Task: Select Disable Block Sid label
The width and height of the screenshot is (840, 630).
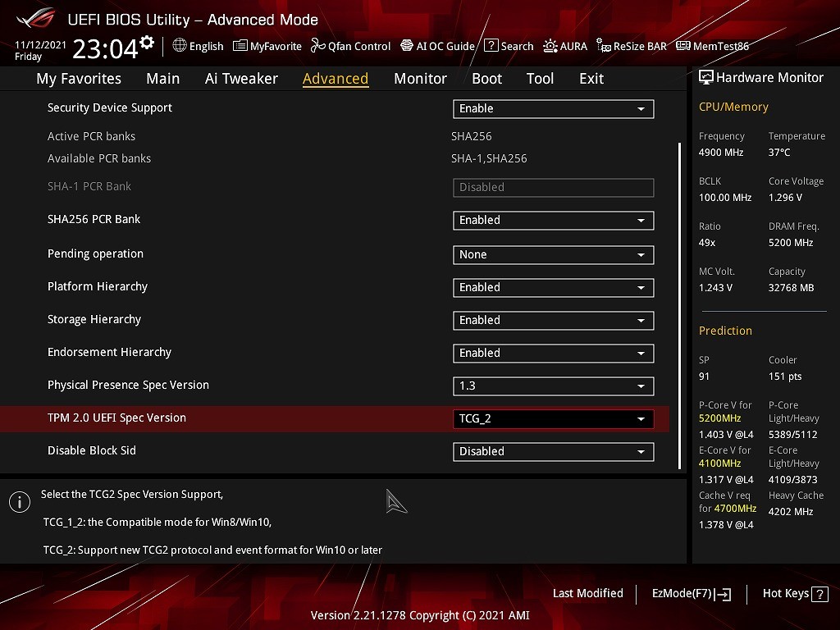Action: (x=92, y=450)
